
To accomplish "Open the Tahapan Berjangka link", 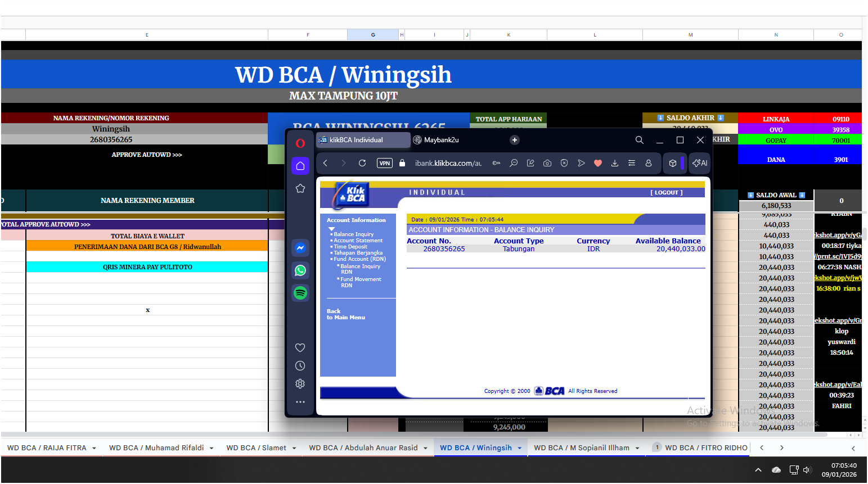I will pos(358,253).
